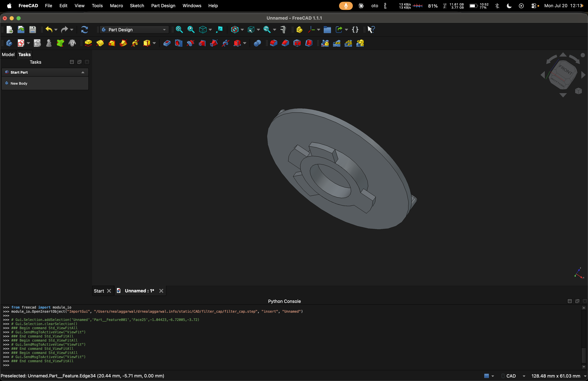
Task: Set the isometric view cube icon
Action: click(x=203, y=30)
